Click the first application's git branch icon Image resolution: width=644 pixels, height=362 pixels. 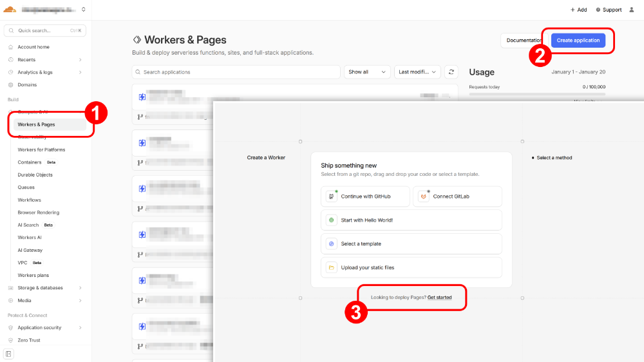(x=140, y=117)
